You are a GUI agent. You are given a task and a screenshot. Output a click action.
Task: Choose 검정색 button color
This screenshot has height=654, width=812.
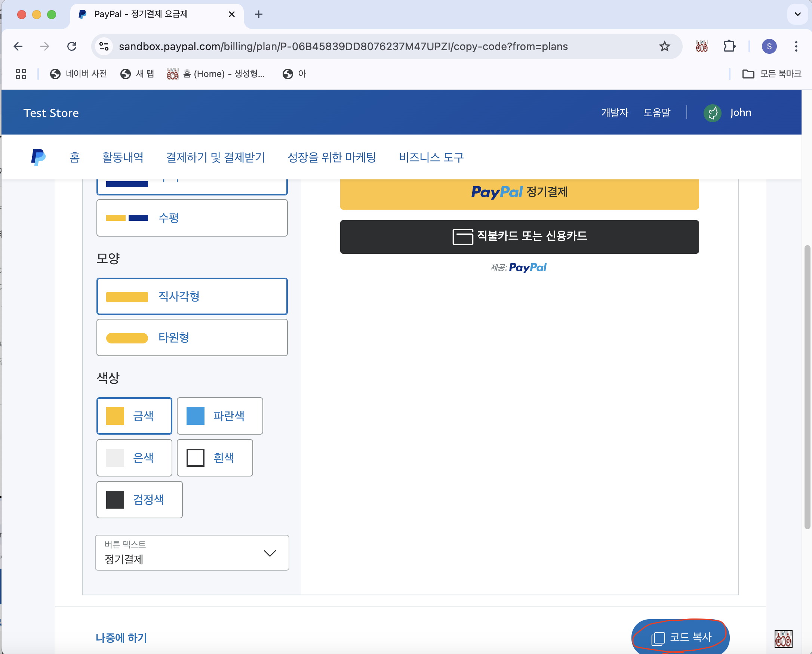139,500
